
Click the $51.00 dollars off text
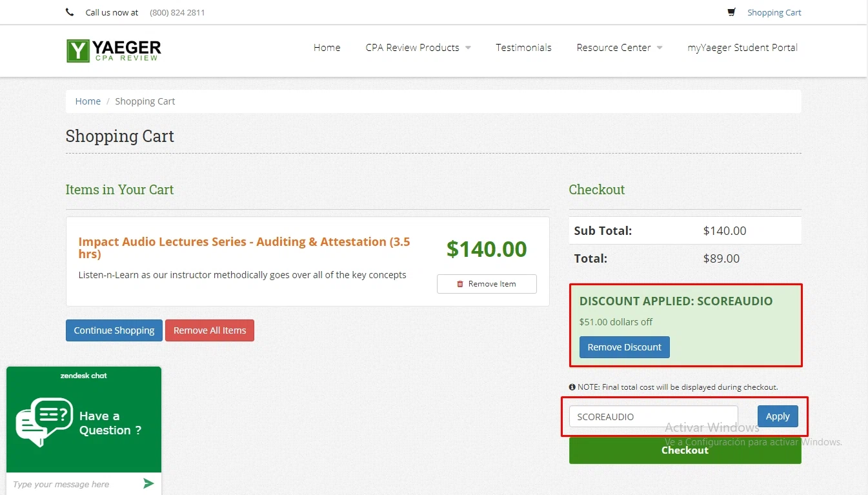click(x=616, y=322)
